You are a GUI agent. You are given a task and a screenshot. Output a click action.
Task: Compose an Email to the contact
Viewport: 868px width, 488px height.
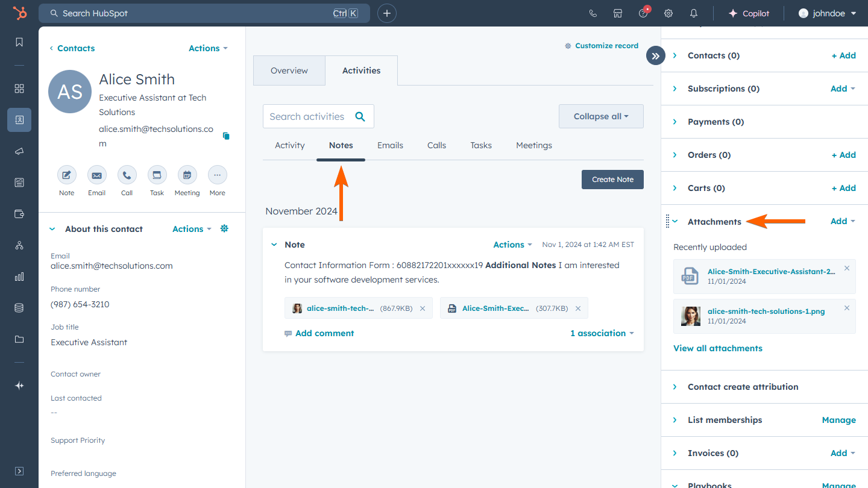click(97, 175)
